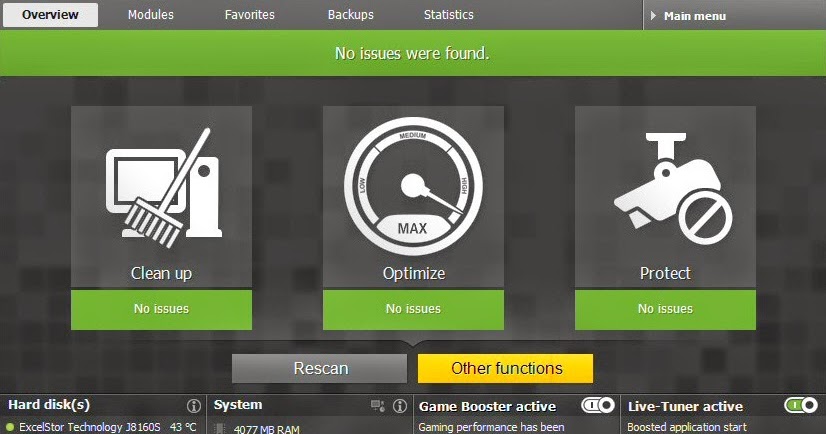Click the yellow Other functions button
Viewport: 826px width, 434px height.
click(x=506, y=368)
